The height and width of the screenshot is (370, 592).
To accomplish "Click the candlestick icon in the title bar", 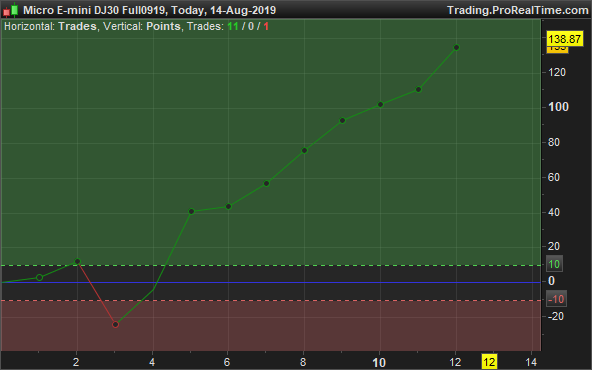I will [x=11, y=10].
